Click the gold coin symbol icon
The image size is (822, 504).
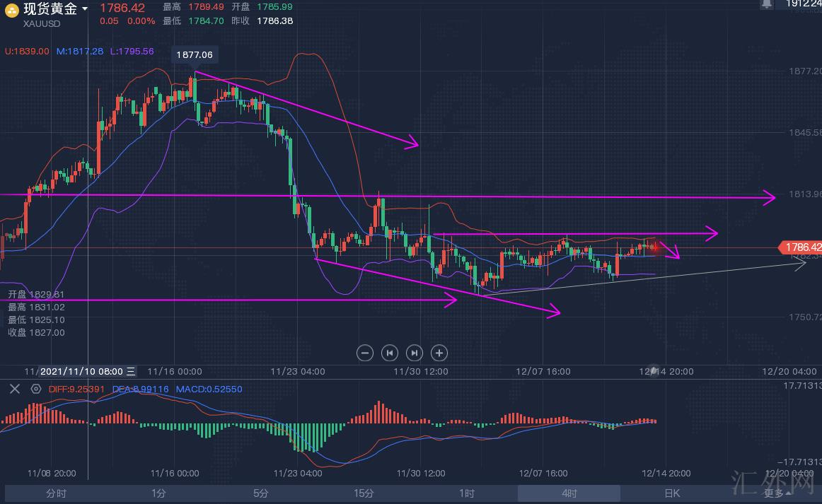12,10
